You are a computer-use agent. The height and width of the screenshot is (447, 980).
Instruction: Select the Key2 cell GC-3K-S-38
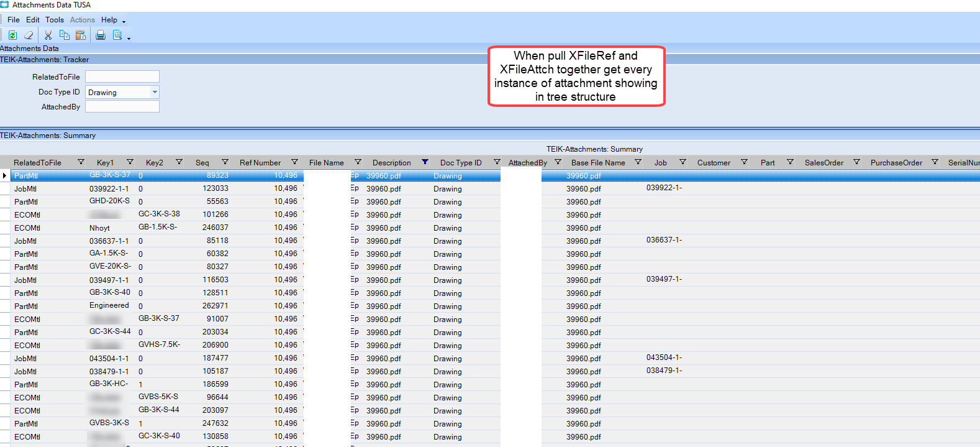point(159,214)
